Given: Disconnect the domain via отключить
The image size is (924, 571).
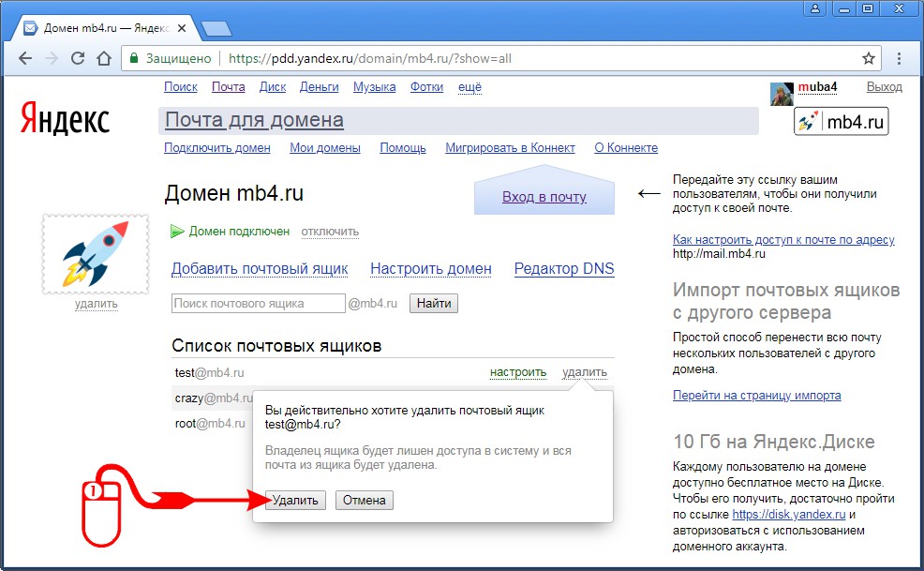Looking at the screenshot, I should [330, 232].
